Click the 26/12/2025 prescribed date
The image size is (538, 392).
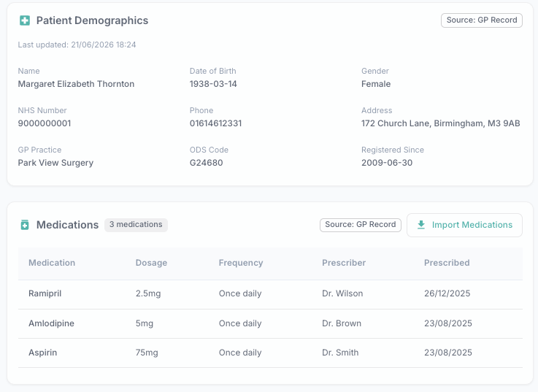(x=447, y=293)
